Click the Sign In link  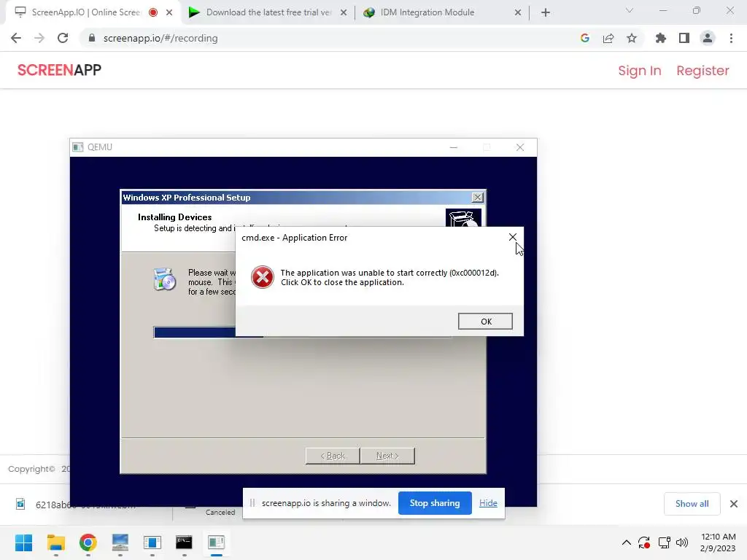pos(639,71)
